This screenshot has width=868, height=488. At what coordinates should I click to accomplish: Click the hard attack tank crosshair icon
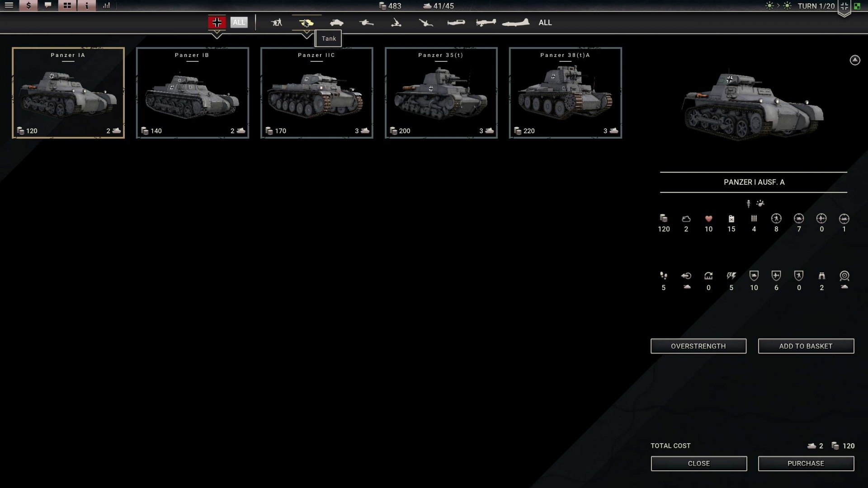[x=799, y=219]
